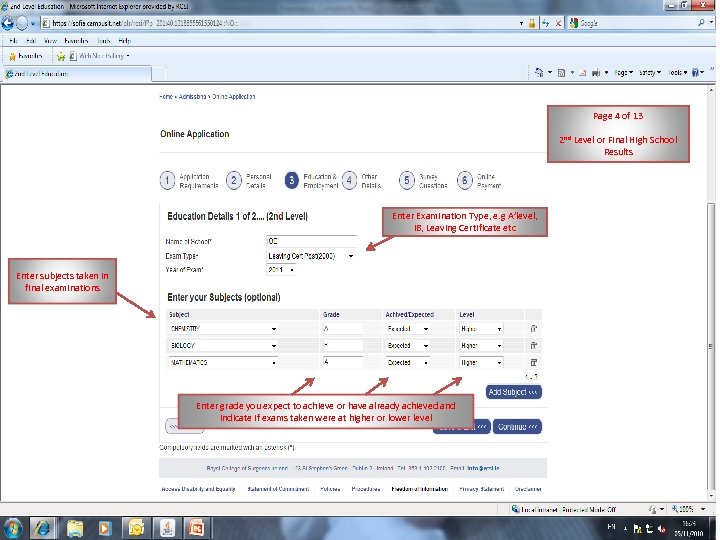Click the Refresh page icon
The image size is (720, 540).
pos(545,23)
